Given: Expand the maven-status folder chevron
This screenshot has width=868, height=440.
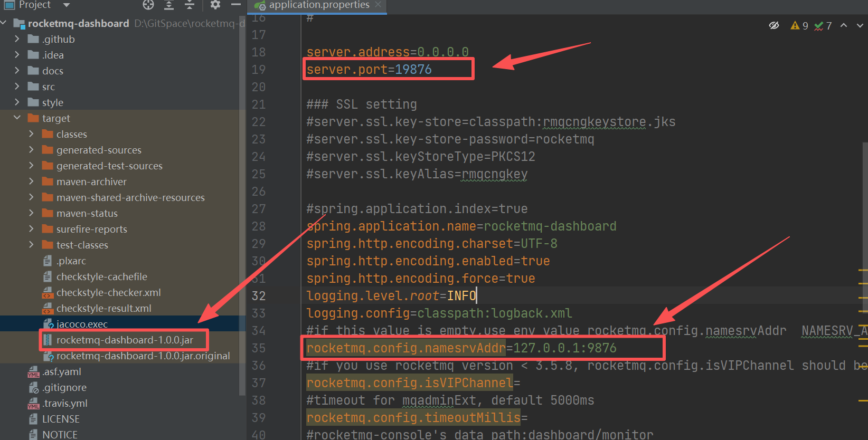Looking at the screenshot, I should 31,213.
